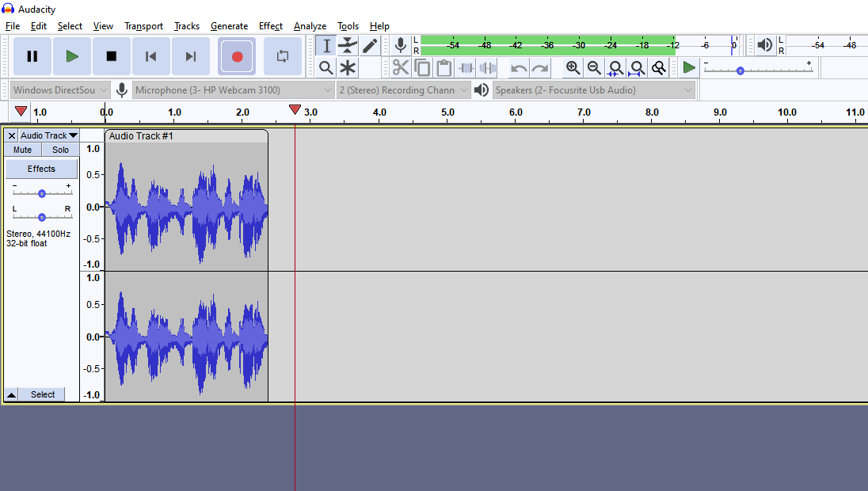Click the Zoom Out icon
Viewport: 868px width, 491px height.
[x=594, y=68]
